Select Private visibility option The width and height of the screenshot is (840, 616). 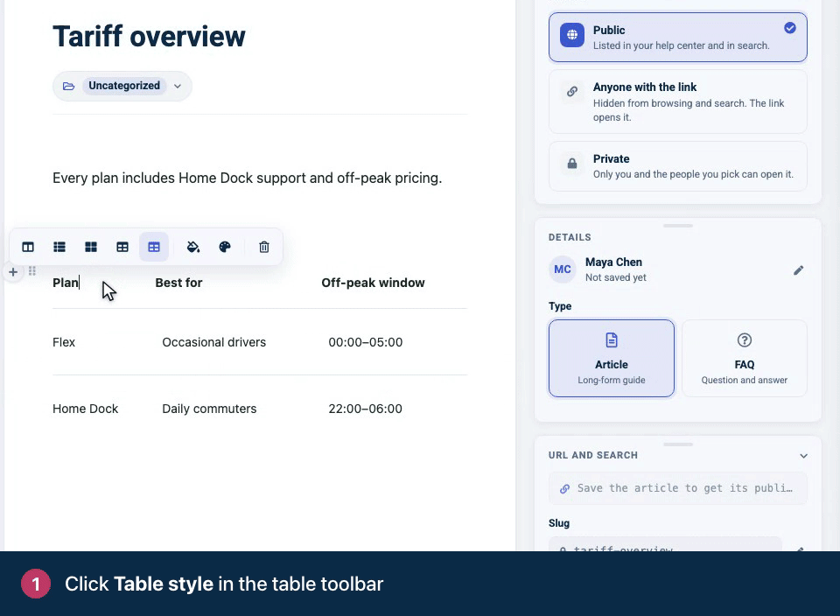[677, 166]
